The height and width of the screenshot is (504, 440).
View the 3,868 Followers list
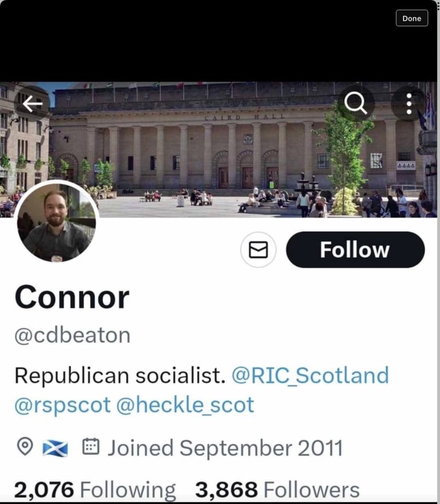277,490
